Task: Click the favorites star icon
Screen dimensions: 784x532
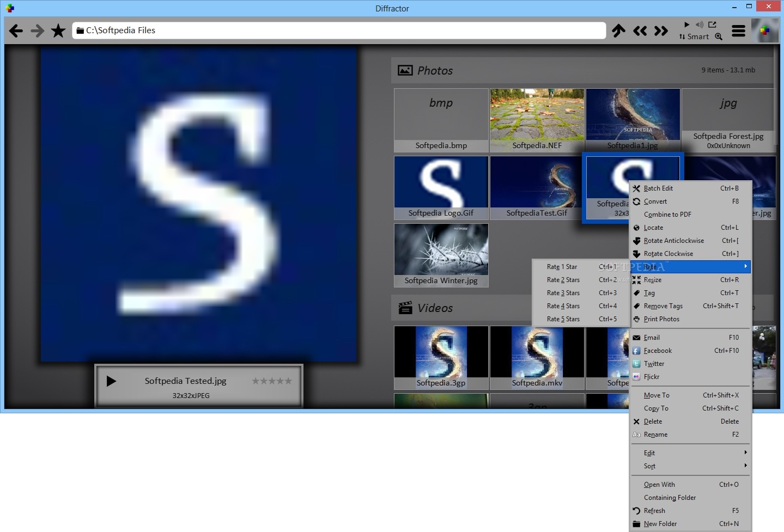Action: pos(58,30)
